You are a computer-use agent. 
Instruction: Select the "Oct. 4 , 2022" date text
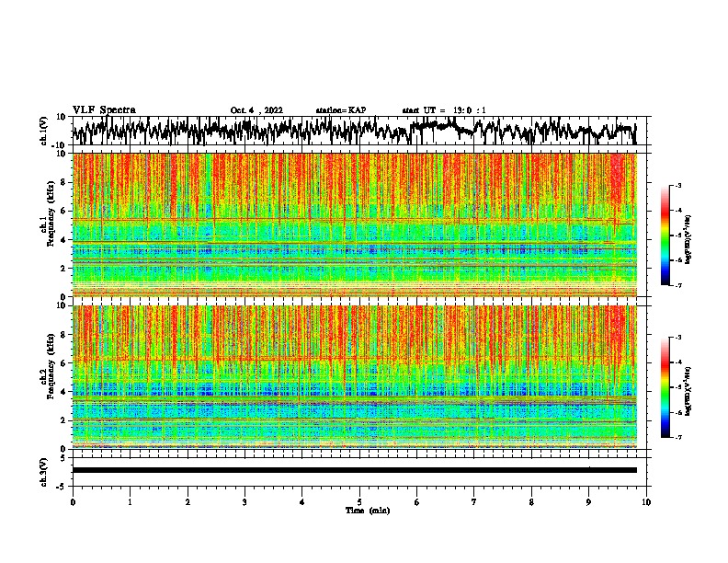256,110
